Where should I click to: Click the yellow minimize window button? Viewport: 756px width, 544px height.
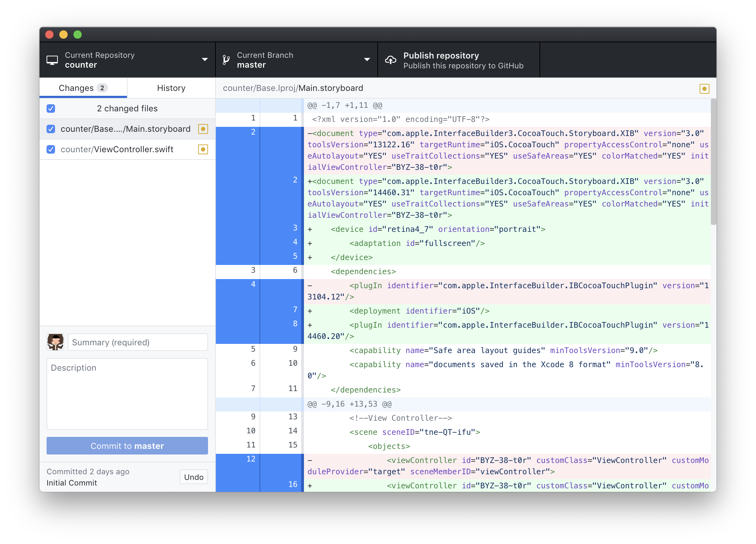(x=63, y=35)
